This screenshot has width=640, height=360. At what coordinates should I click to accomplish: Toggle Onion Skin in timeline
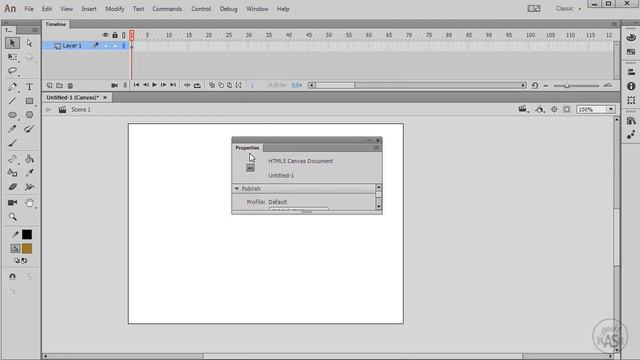click(212, 85)
